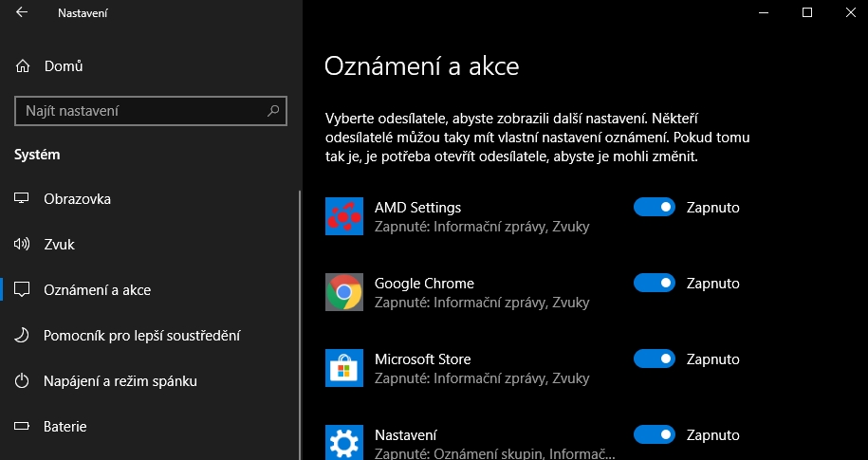
Task: Click the Nastavení gear icon
Action: point(343,441)
